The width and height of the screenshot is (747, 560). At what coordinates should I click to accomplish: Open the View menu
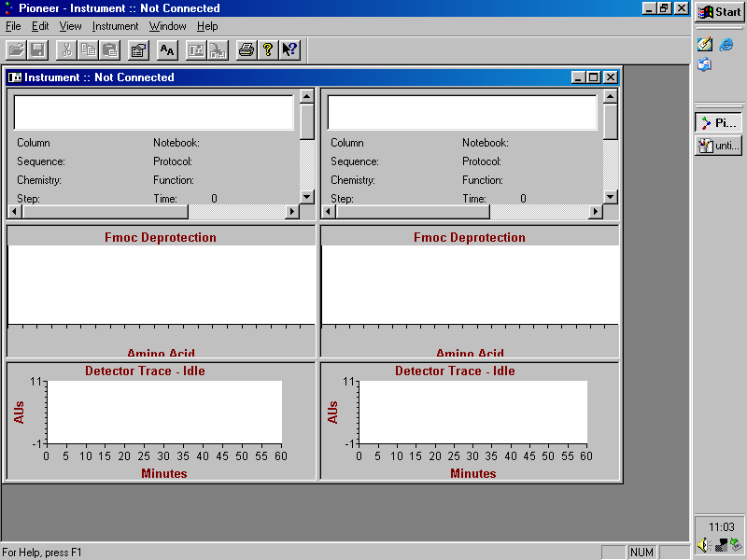click(x=70, y=26)
